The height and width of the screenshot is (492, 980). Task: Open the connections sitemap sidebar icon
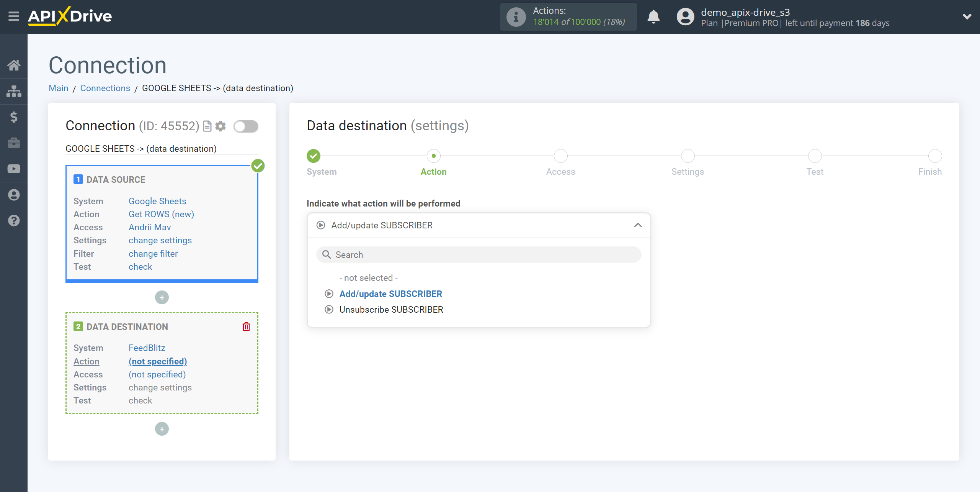[14, 91]
